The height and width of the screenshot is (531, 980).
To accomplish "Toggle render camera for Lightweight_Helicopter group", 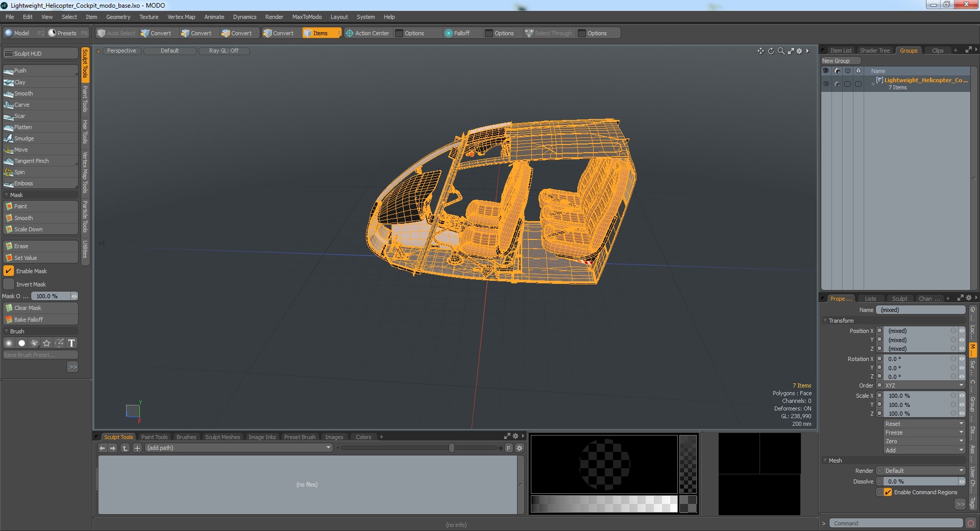I will [x=837, y=84].
